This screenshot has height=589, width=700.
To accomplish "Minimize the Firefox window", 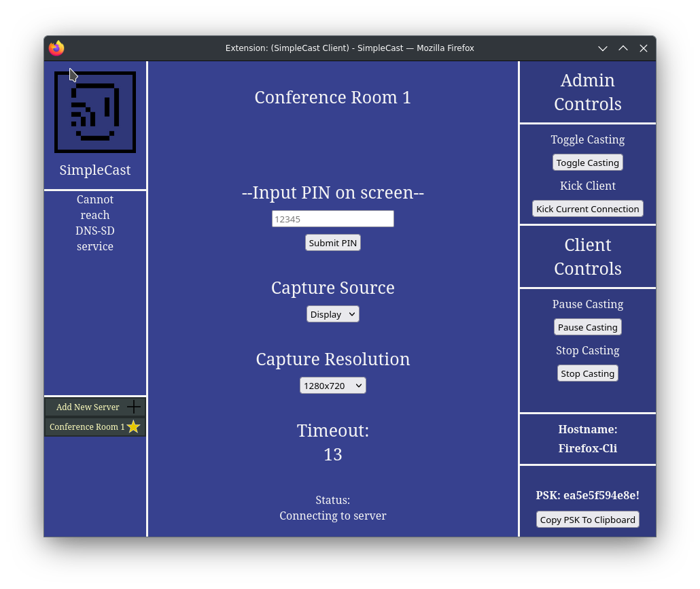I will (603, 48).
